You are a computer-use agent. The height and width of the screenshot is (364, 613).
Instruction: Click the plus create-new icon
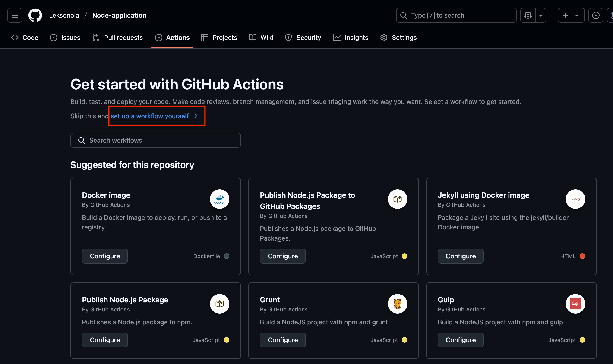tap(566, 15)
